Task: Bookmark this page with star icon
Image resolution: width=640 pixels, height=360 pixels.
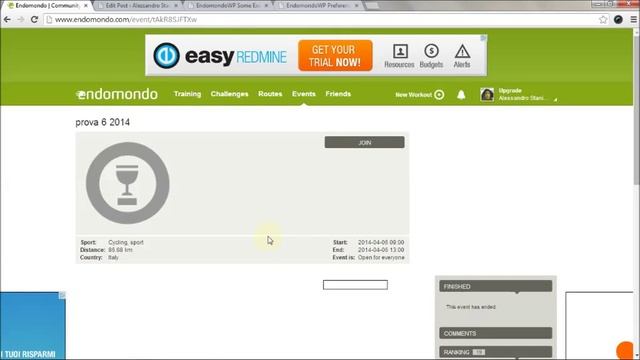Action: point(603,19)
